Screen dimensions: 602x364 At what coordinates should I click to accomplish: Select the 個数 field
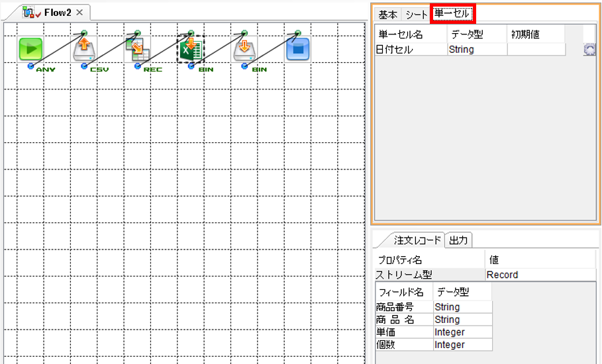[404, 345]
